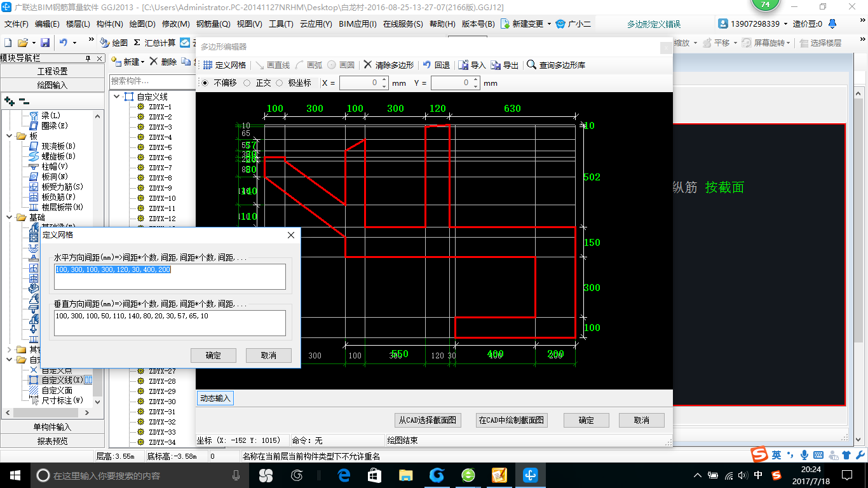Click Edge browser icon on taskbar
This screenshot has width=868, height=488.
click(x=344, y=475)
